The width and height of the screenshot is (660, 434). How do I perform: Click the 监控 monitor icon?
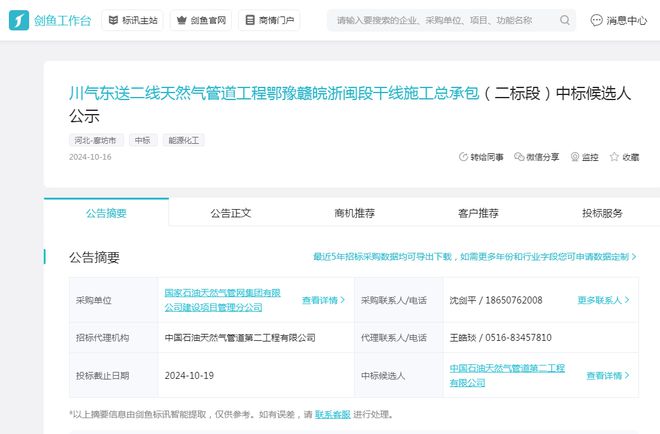[x=575, y=157]
